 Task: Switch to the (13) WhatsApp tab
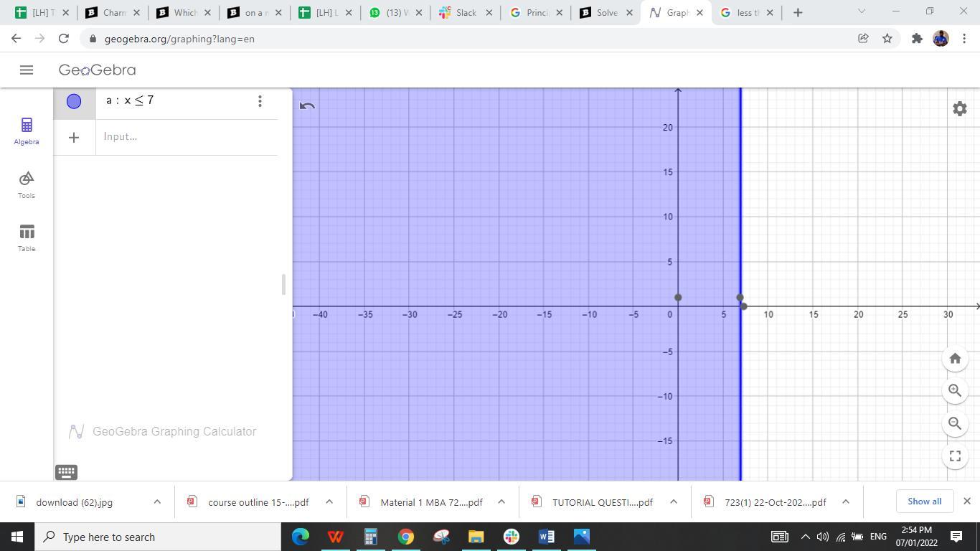click(x=396, y=12)
